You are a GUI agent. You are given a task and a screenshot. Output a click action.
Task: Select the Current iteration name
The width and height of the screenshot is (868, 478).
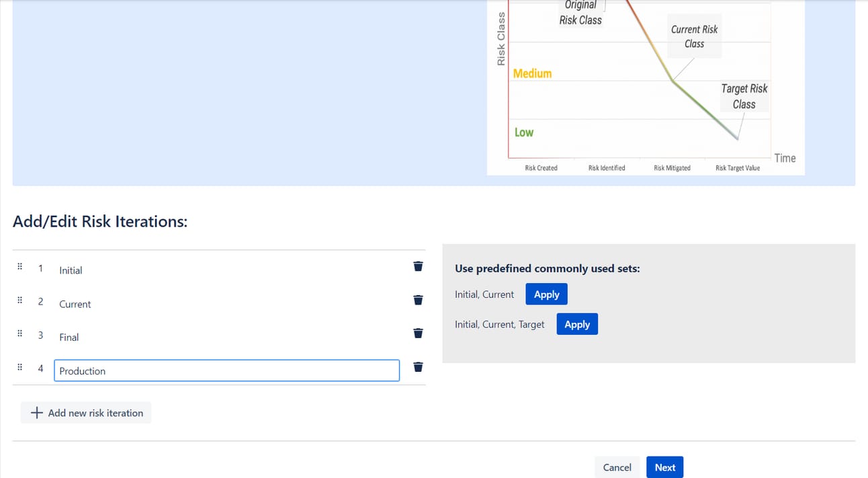coord(75,304)
